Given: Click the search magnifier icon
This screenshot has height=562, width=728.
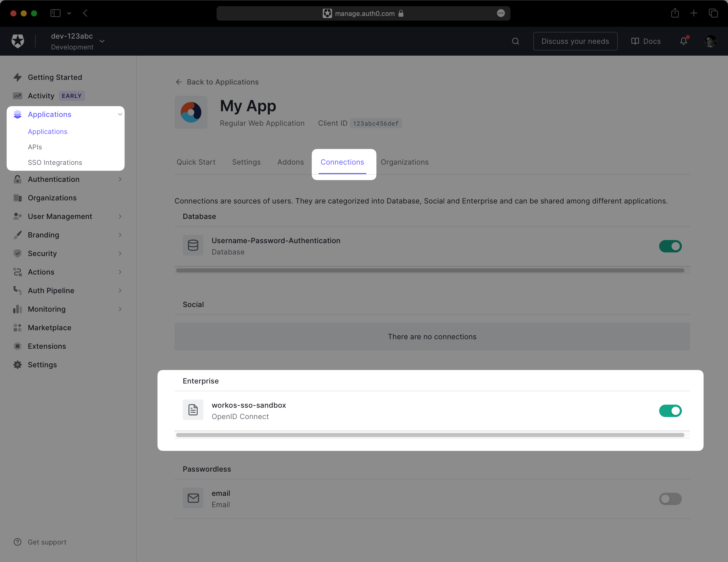Looking at the screenshot, I should tap(515, 41).
